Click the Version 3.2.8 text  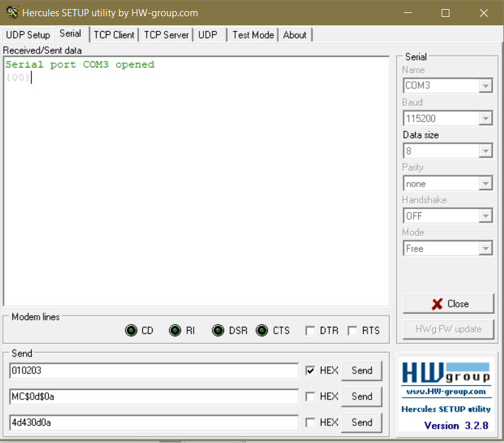(456, 425)
